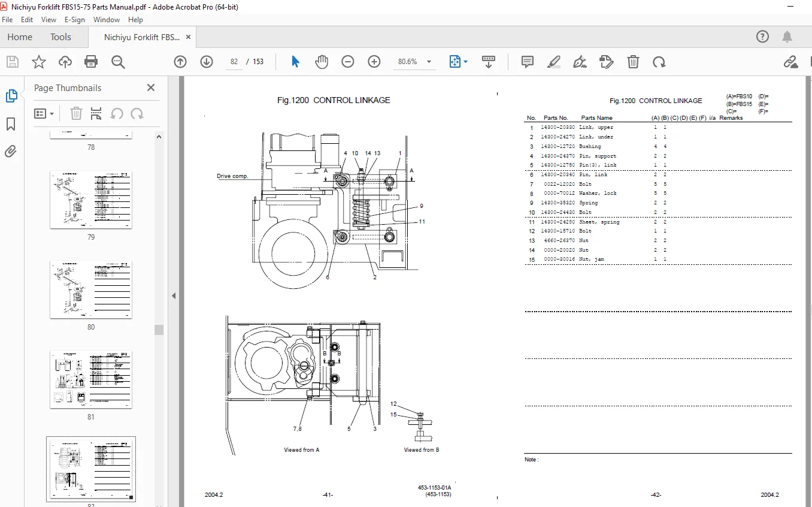
Task: Click the 'Bushing' parts name
Action: (590, 146)
